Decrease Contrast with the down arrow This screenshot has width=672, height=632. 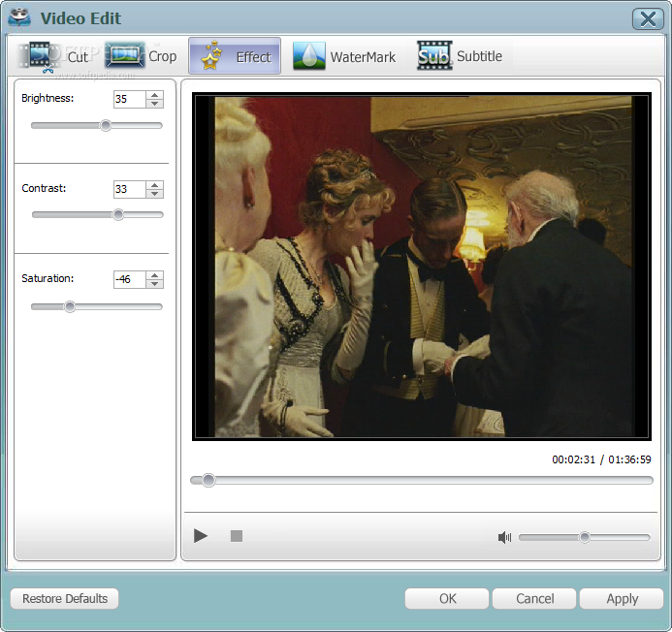(155, 194)
